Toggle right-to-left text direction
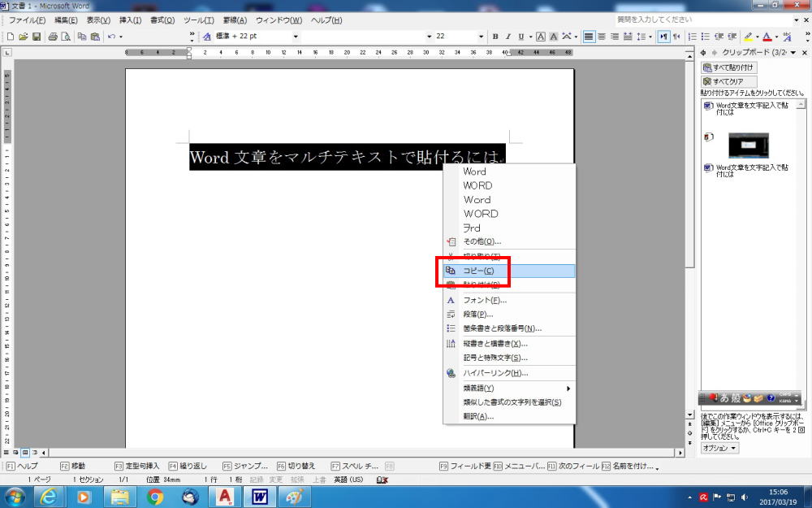The height and width of the screenshot is (508, 812). pos(676,37)
